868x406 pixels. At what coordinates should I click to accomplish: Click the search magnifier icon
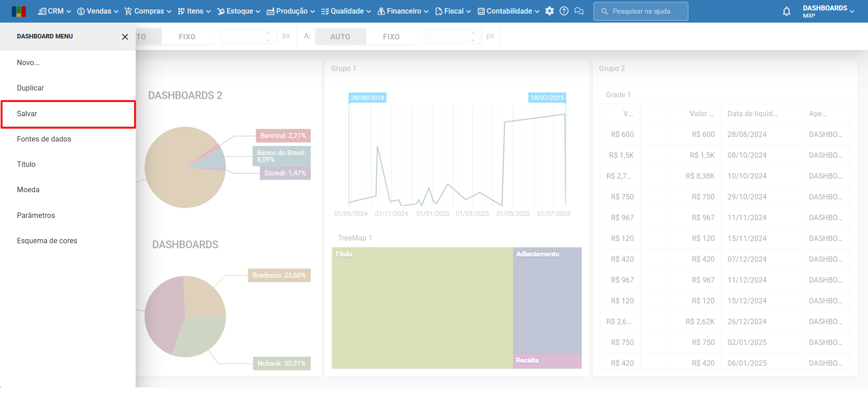[x=604, y=11]
